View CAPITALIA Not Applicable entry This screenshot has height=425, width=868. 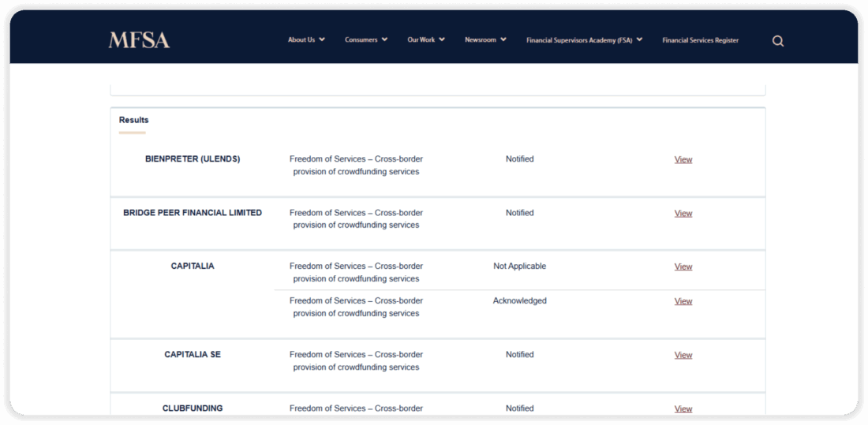[683, 267]
